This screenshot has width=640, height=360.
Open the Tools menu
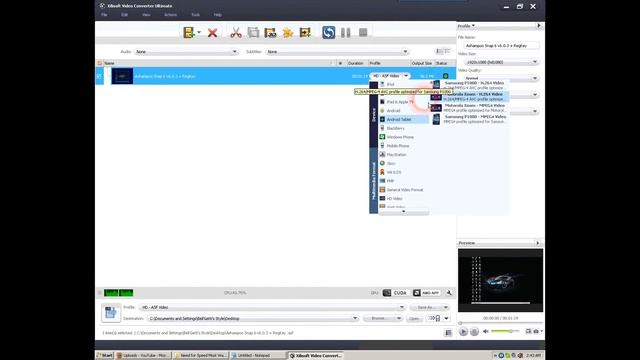[196, 15]
